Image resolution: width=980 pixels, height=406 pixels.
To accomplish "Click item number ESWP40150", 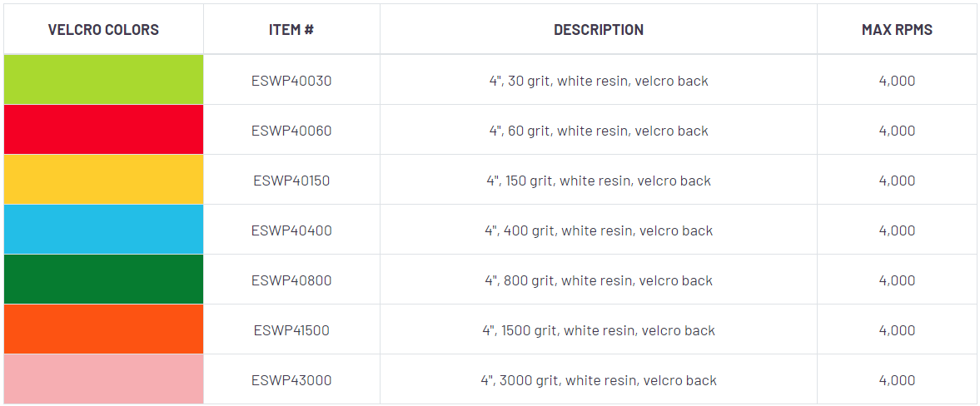I will (x=291, y=181).
